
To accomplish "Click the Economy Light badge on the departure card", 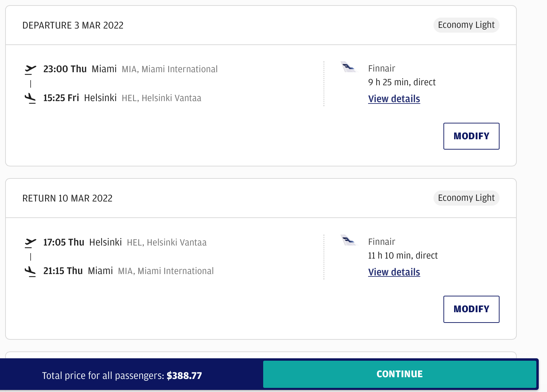I will click(466, 25).
